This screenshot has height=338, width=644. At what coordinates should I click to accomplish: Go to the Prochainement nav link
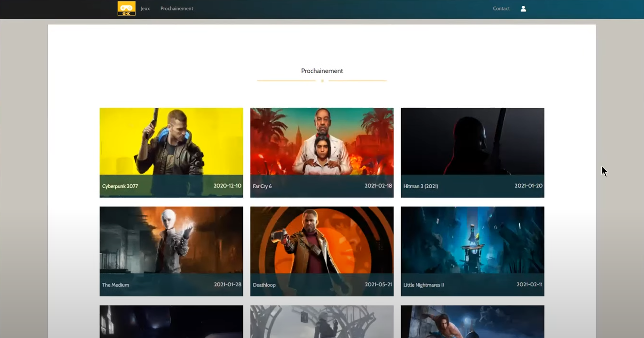(176, 9)
